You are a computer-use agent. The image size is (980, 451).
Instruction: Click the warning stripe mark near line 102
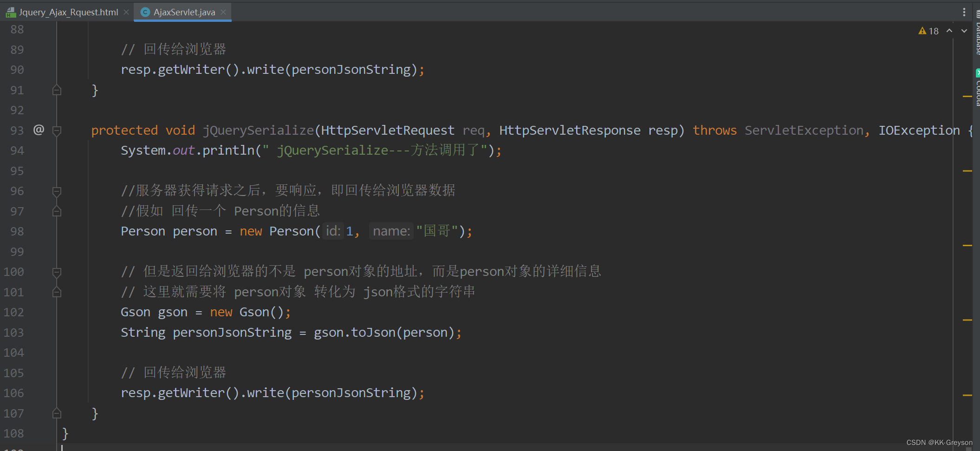click(967, 320)
